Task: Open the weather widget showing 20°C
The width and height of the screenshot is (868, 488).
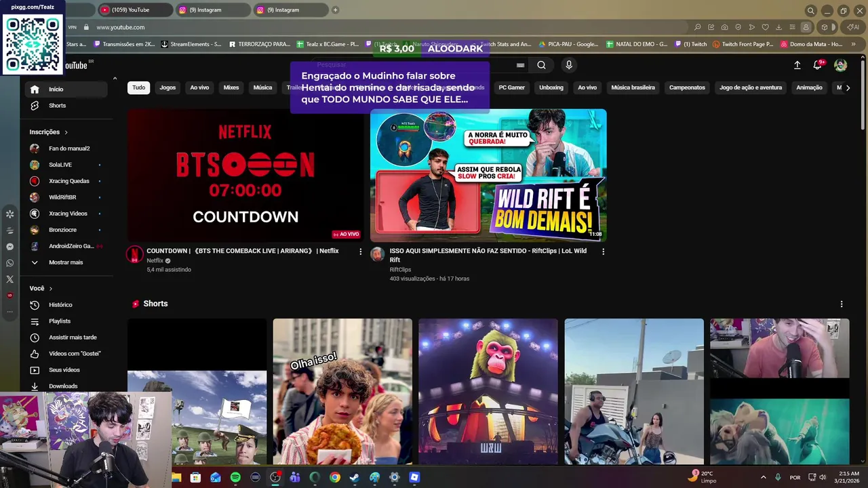Action: [701, 477]
